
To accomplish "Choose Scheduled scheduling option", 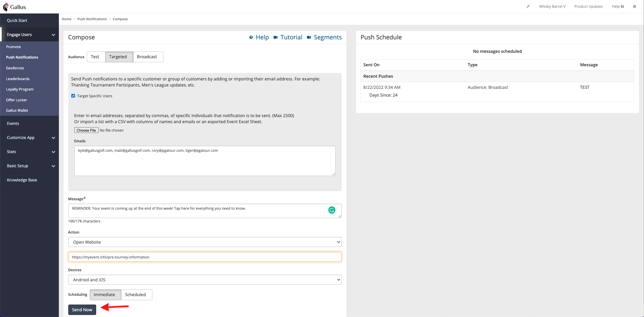I will 137,295.
